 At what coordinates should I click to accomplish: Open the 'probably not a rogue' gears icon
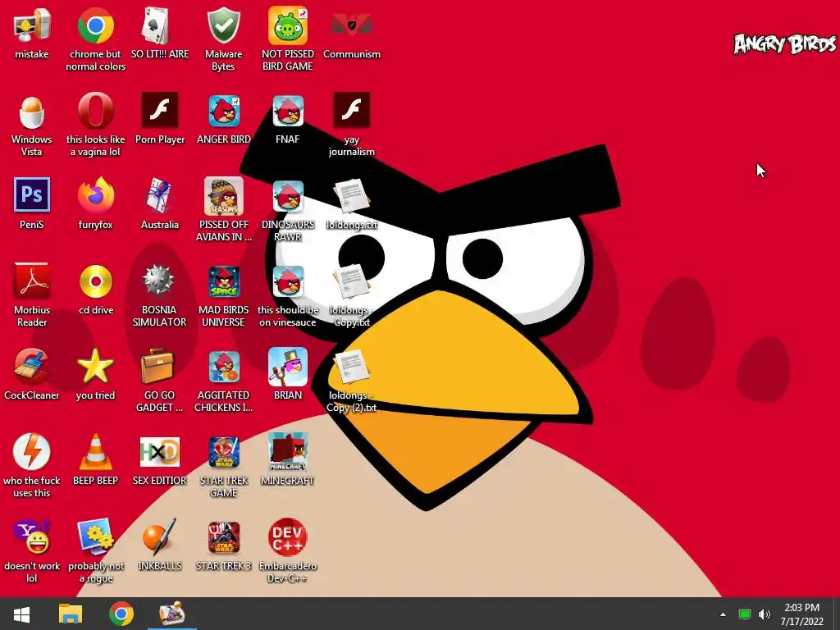(95, 536)
